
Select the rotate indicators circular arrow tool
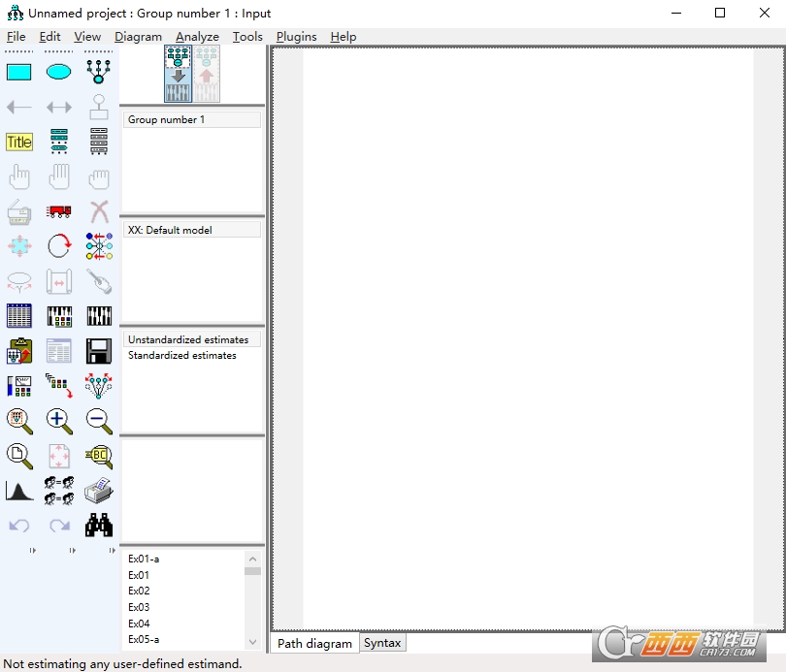[x=58, y=246]
